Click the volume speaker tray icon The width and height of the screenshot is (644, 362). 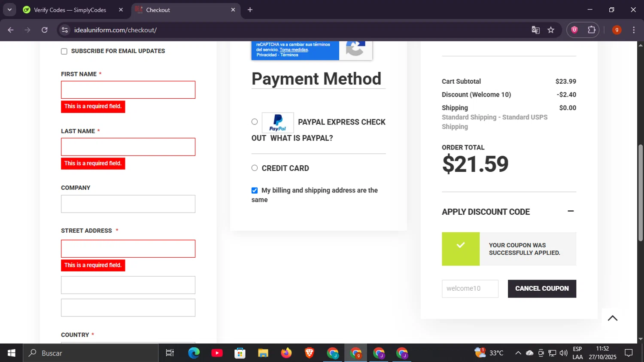pyautogui.click(x=564, y=353)
